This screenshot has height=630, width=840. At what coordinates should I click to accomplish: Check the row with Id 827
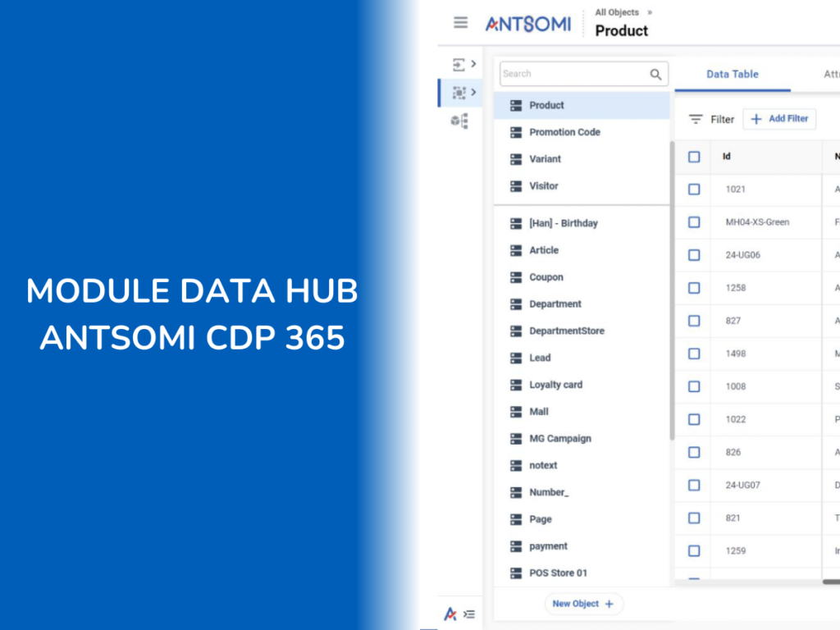[694, 321]
